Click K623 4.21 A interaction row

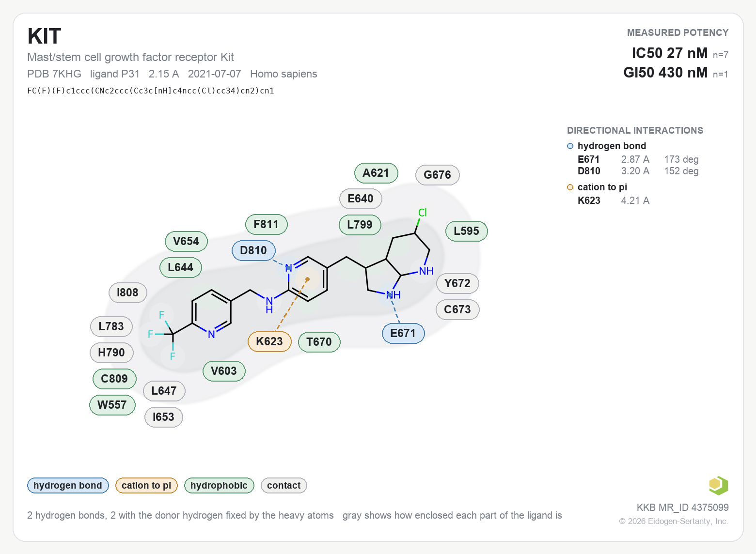coord(613,200)
